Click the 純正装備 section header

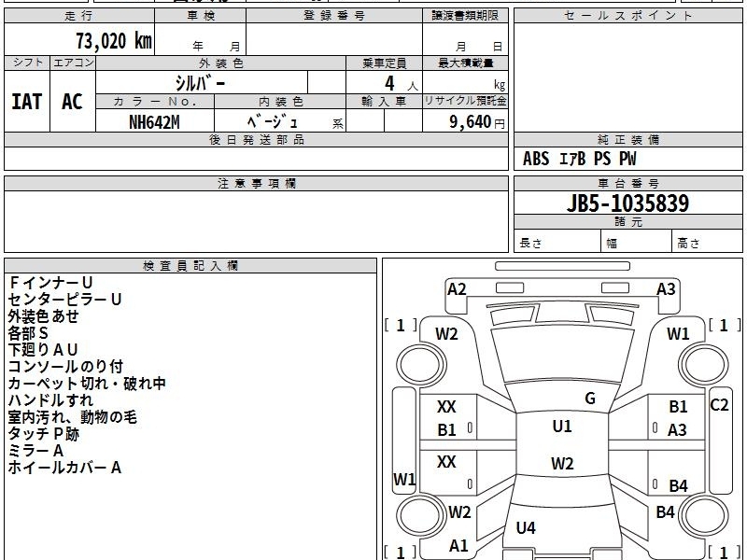click(627, 140)
